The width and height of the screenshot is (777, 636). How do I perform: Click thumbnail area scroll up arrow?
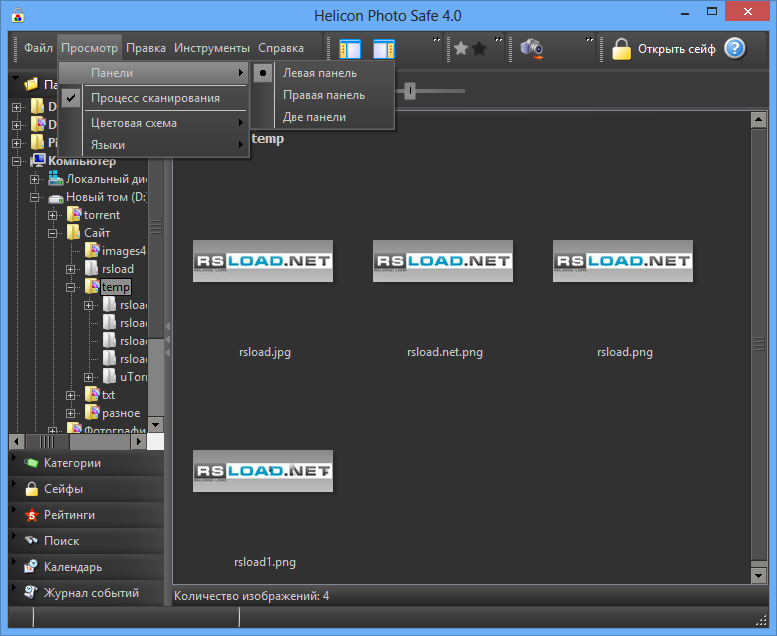click(759, 119)
